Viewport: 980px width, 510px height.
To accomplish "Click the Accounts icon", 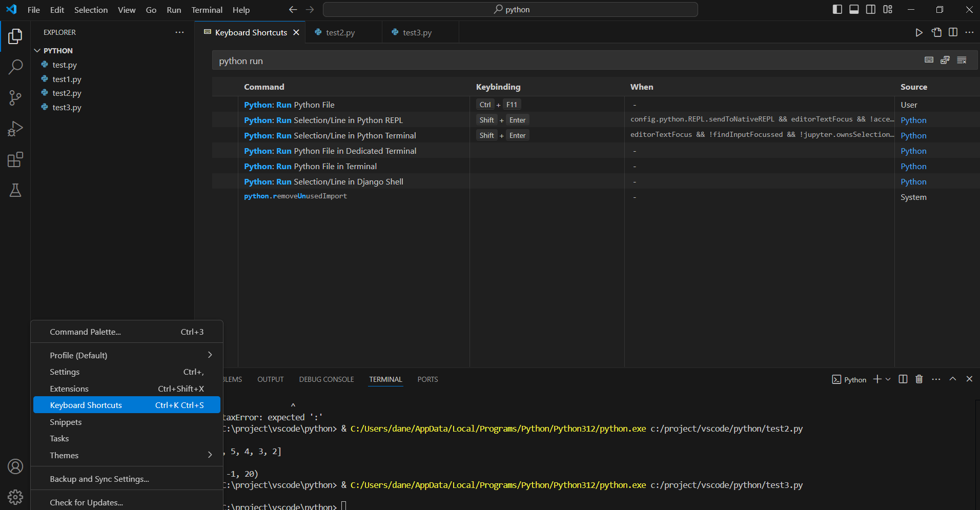I will [x=15, y=466].
